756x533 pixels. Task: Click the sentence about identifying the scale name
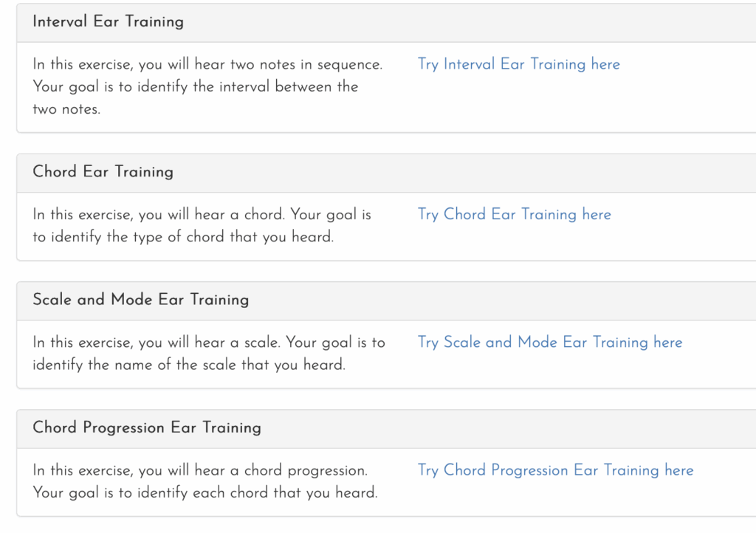(188, 365)
